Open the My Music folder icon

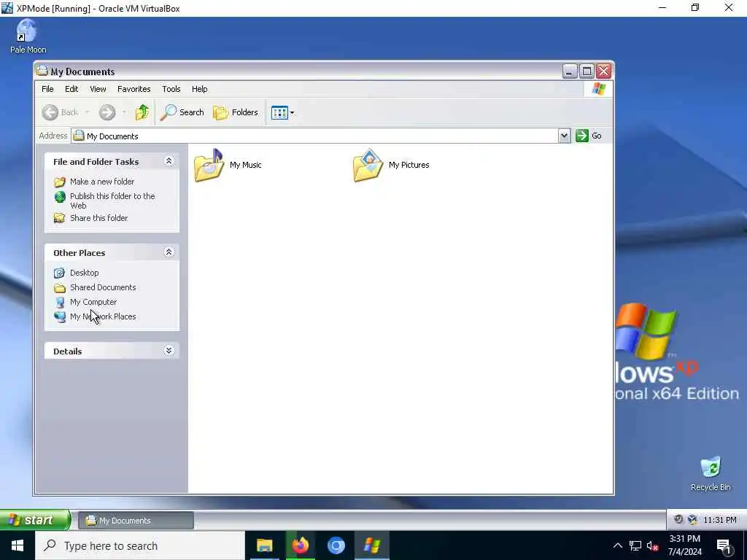[x=209, y=165]
